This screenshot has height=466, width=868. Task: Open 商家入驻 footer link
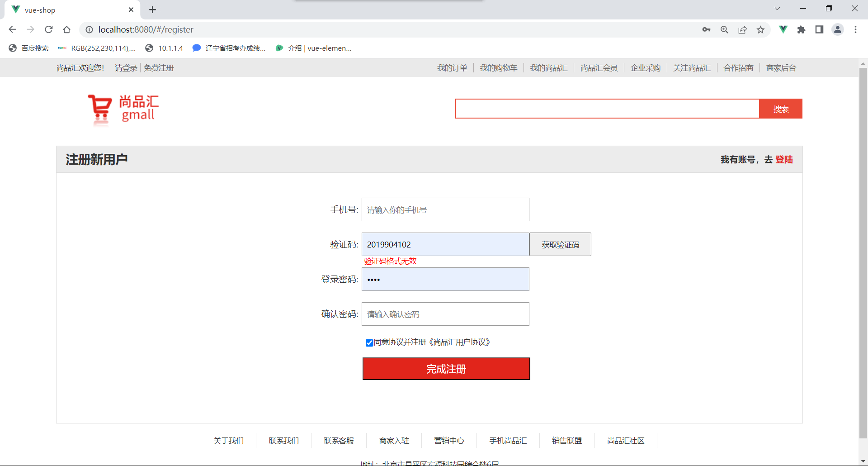click(x=394, y=441)
